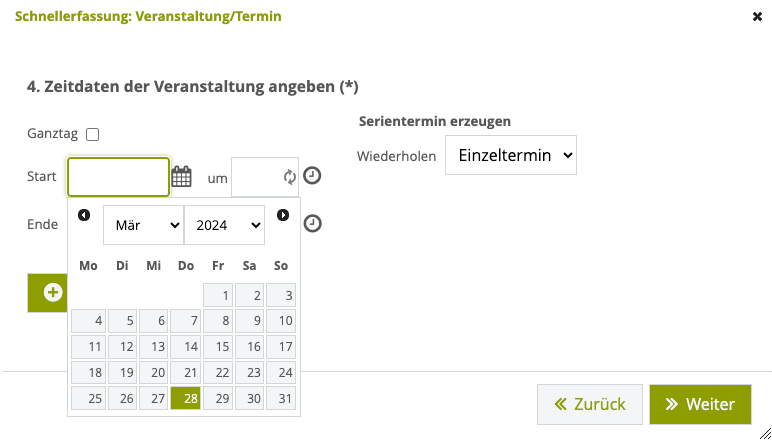Open the 2024 year dropdown
Viewport: 772px width, 441px height.
tap(225, 225)
